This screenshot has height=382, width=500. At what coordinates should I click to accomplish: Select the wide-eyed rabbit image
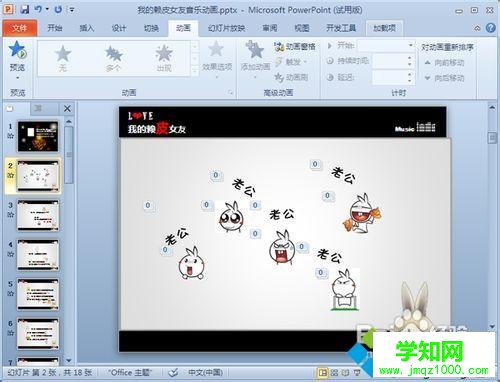tap(231, 217)
